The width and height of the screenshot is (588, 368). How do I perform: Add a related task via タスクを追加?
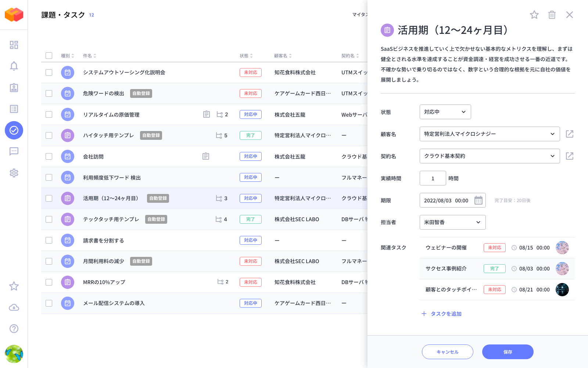click(441, 314)
